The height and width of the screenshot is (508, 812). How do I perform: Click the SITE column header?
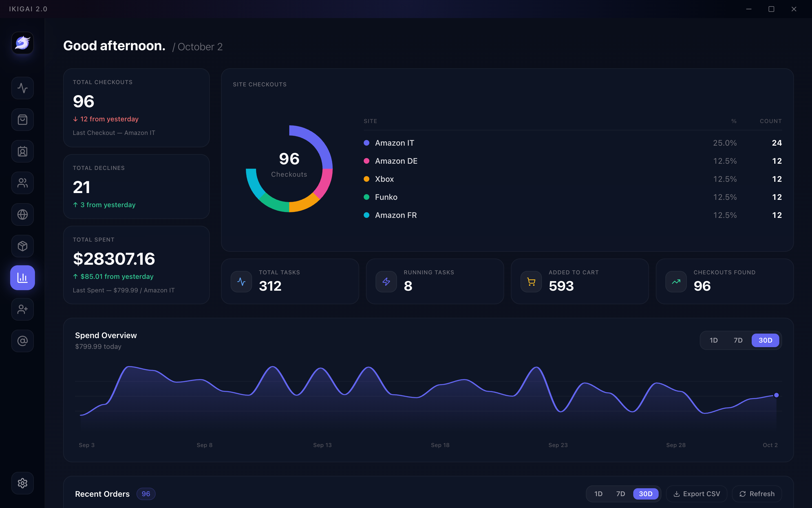coord(370,121)
